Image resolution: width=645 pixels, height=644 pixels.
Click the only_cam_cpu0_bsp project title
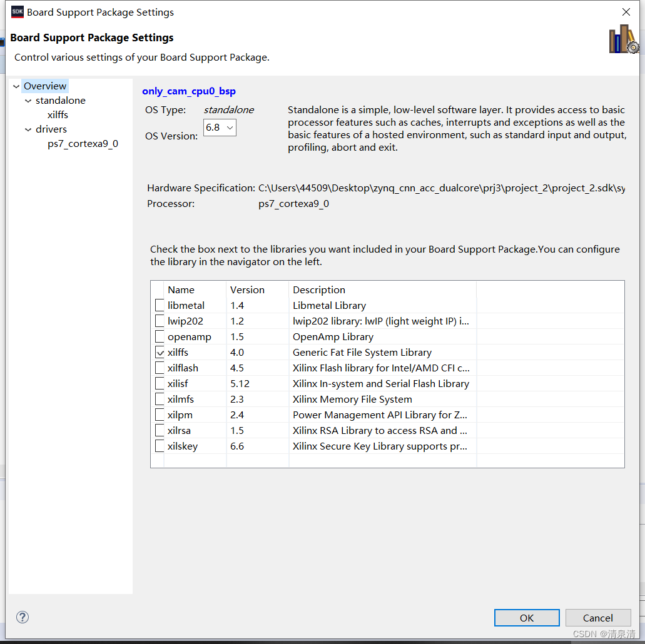(x=189, y=91)
